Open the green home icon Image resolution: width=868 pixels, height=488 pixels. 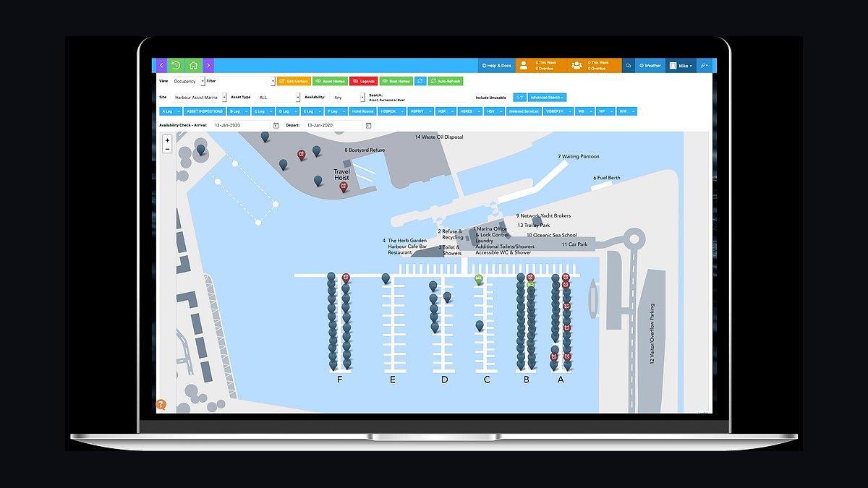coord(193,66)
